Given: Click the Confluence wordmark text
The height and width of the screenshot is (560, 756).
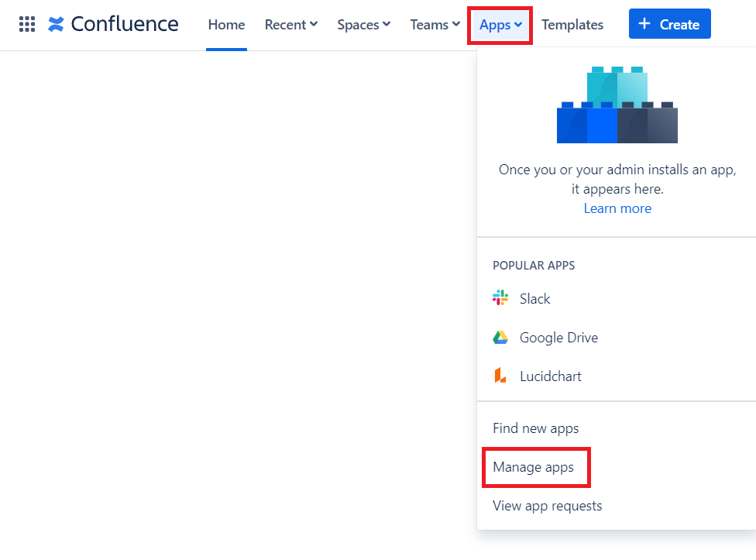Looking at the screenshot, I should (124, 25).
